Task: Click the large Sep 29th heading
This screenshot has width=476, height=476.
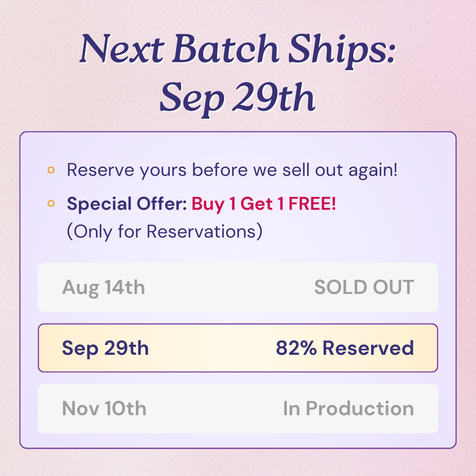Action: (x=237, y=98)
